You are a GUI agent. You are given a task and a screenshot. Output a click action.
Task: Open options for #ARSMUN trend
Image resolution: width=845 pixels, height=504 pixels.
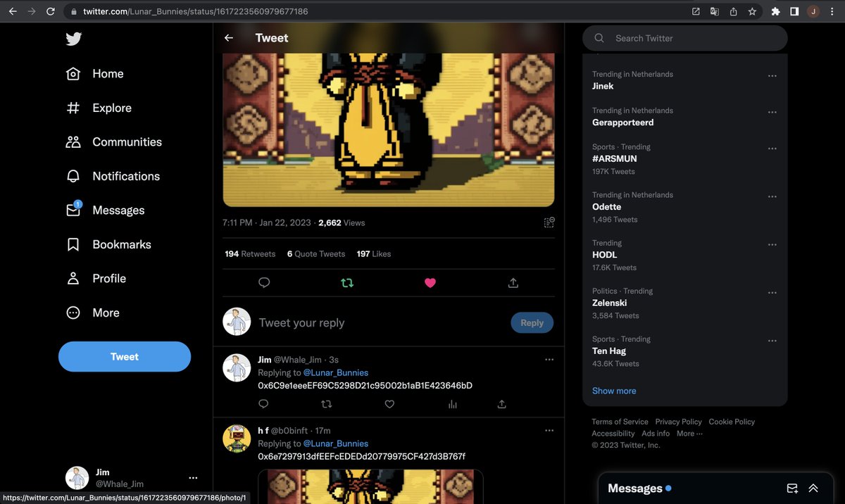click(772, 149)
